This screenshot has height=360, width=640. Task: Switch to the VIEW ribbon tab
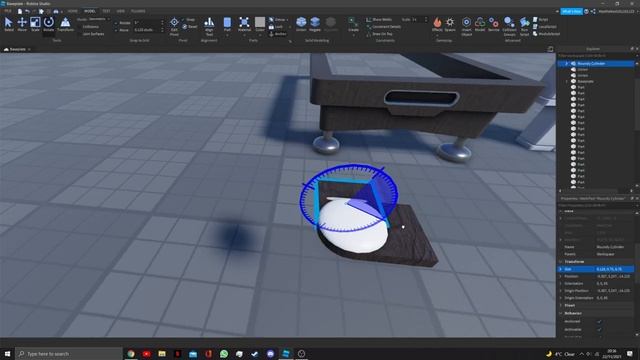[121, 11]
